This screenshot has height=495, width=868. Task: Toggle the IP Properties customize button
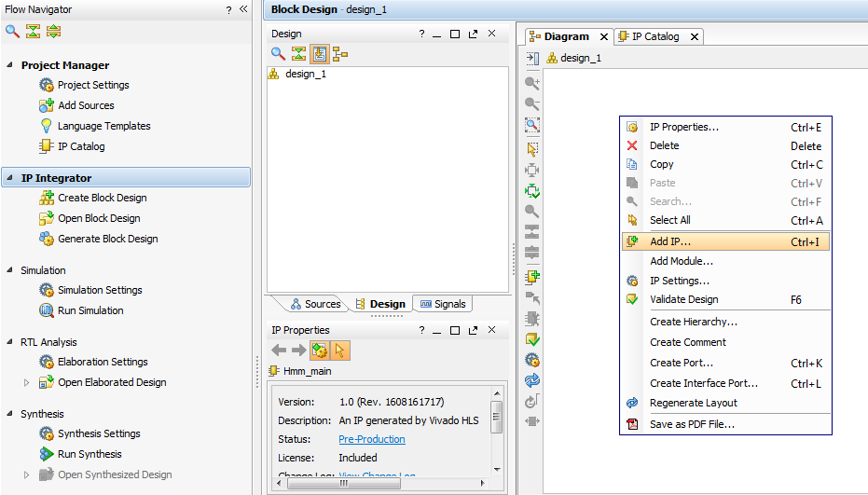pos(320,350)
